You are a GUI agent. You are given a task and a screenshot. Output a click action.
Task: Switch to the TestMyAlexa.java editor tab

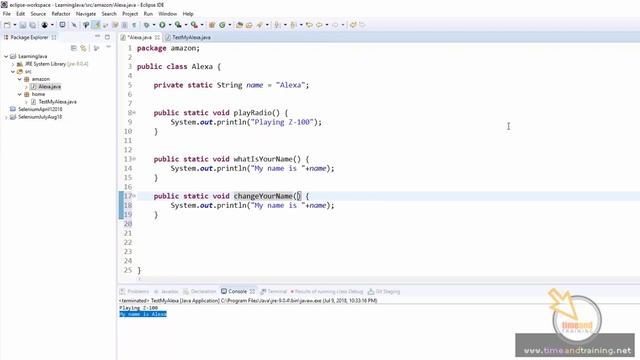coord(191,37)
